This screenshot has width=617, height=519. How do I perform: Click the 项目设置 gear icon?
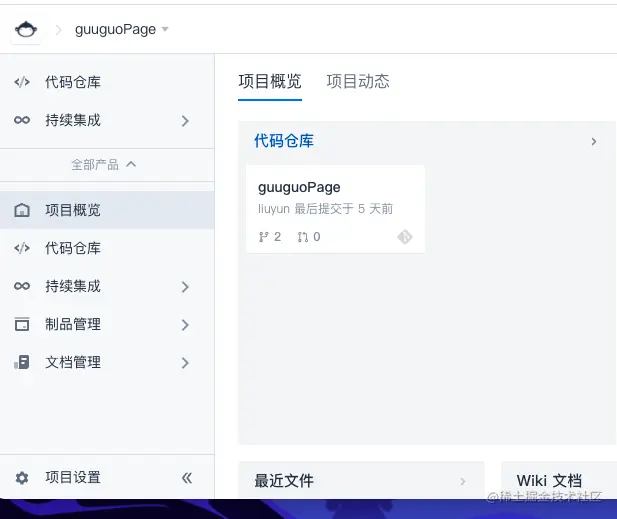point(22,478)
